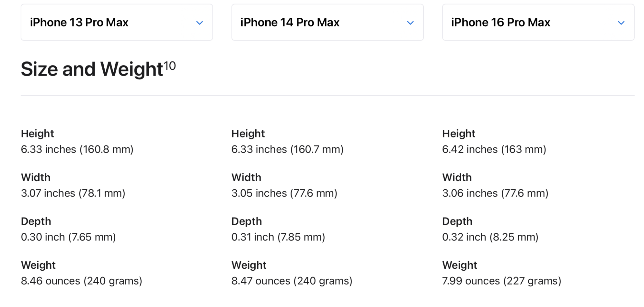Click the chevron arrow beside iPhone 16 Pro Max
Screen dimensions: 644x307
click(x=621, y=23)
